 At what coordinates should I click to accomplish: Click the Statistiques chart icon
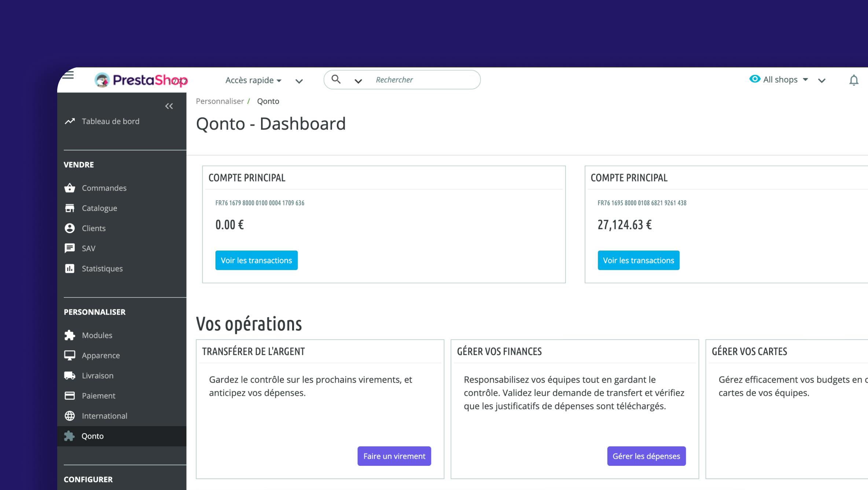tap(70, 268)
